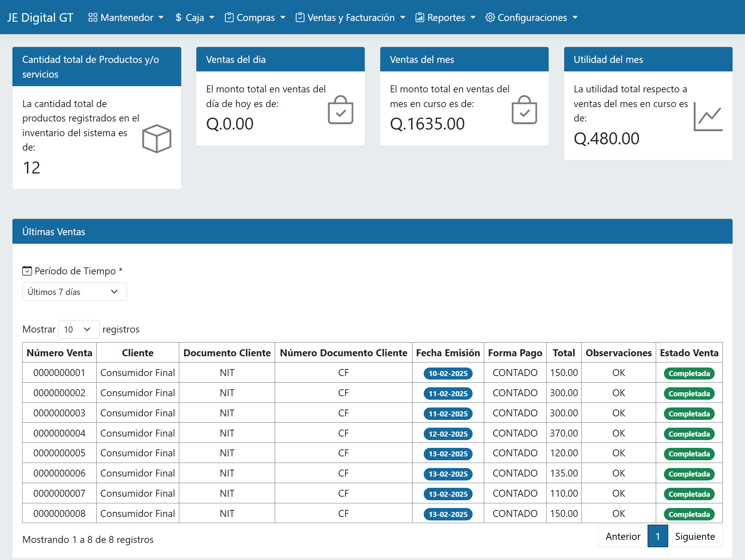745x560 pixels.
Task: Click the gear icon next to Configuraciones
Action: pos(490,17)
